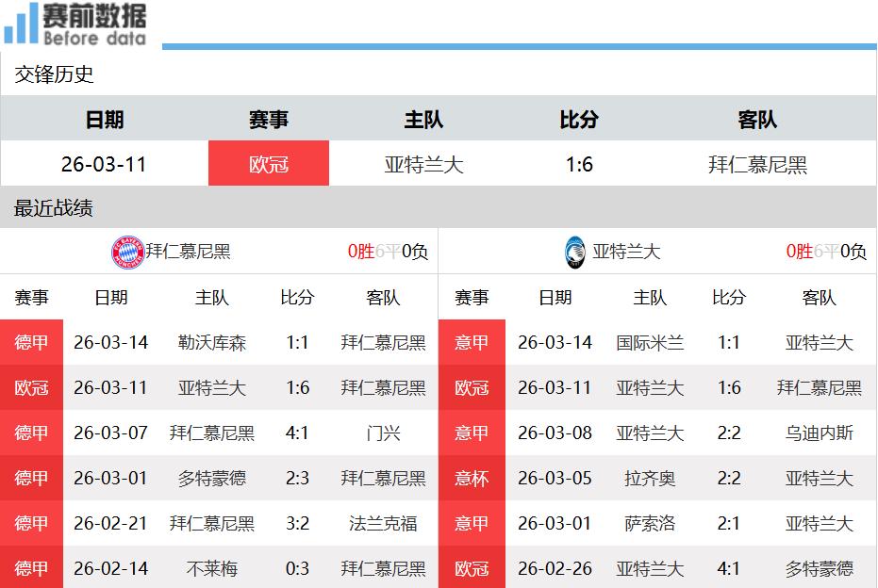This screenshot has height=588, width=878.
Task: Click 乌迪内斯 away team name
Action: point(820,433)
